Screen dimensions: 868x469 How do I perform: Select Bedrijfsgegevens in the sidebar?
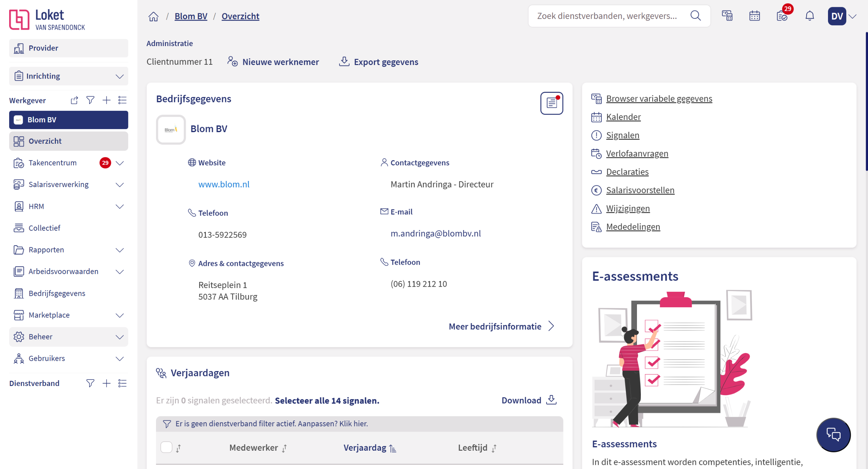[57, 293]
